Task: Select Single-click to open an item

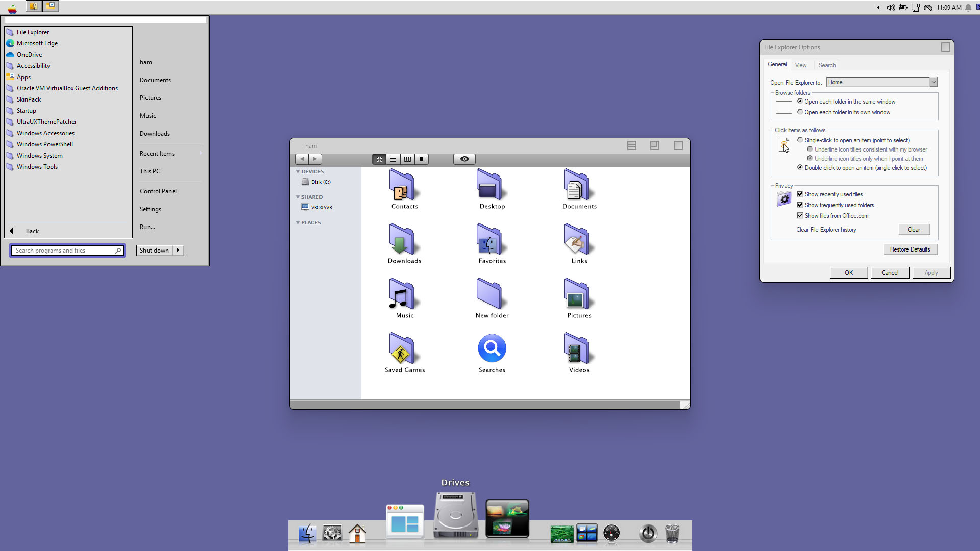Action: pos(800,140)
